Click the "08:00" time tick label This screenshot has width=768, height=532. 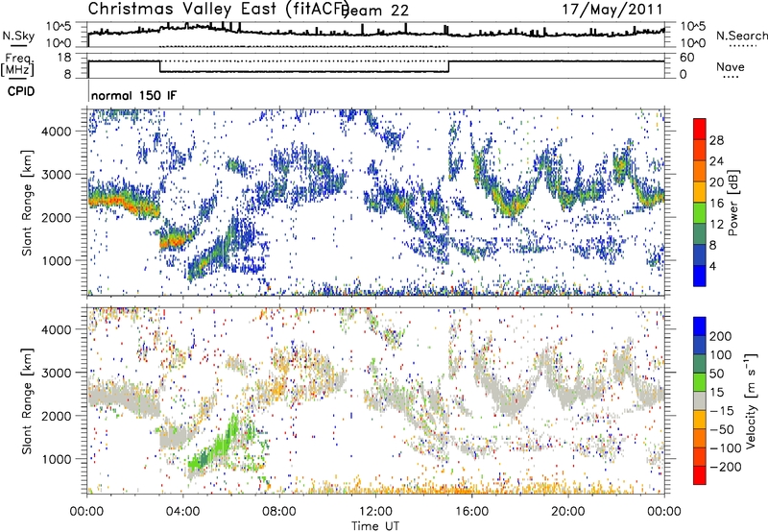[279, 512]
